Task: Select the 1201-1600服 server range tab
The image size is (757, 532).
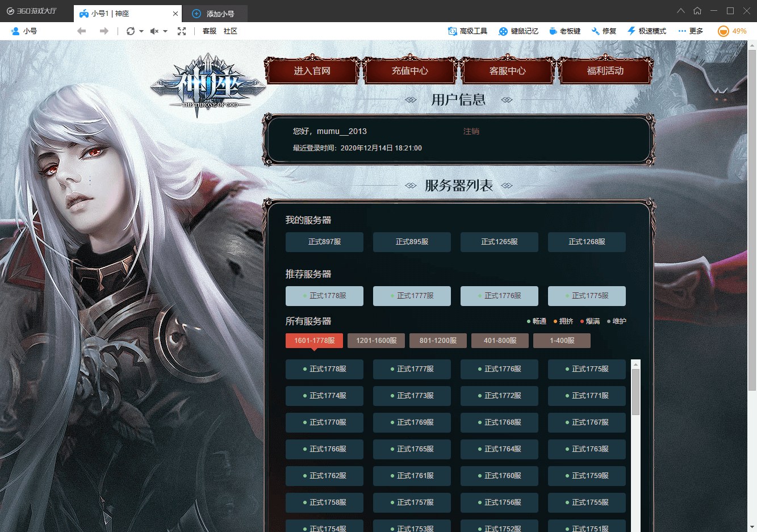Action: coord(376,341)
